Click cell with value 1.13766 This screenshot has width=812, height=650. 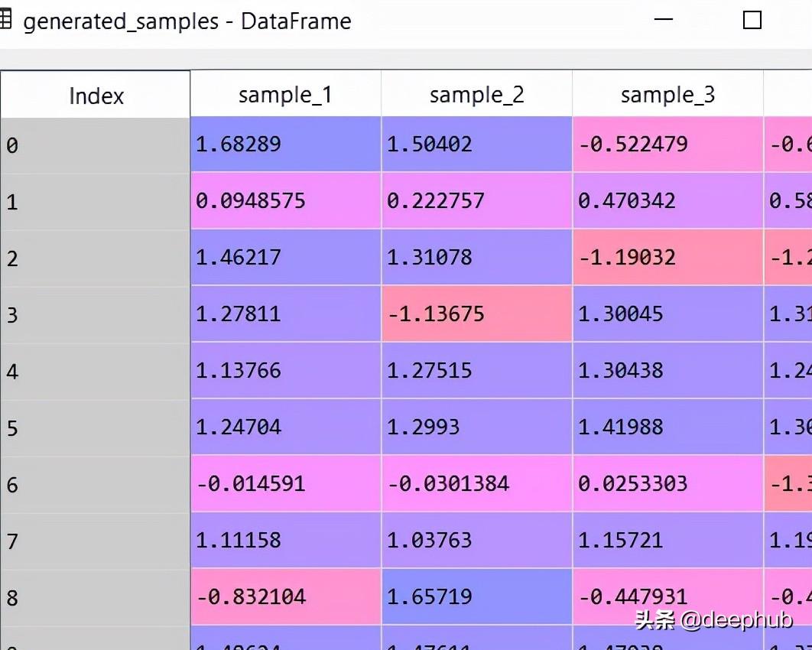(x=285, y=370)
